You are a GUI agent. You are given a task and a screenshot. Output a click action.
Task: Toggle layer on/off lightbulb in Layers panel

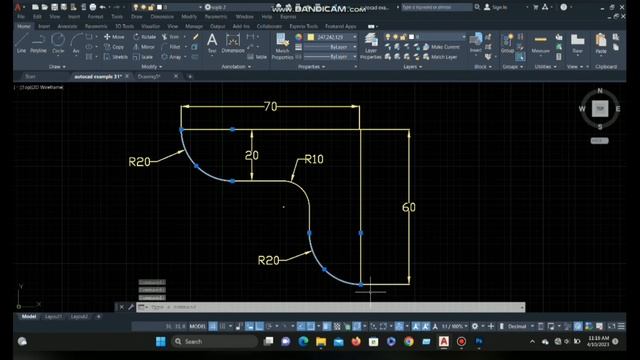coord(388,37)
